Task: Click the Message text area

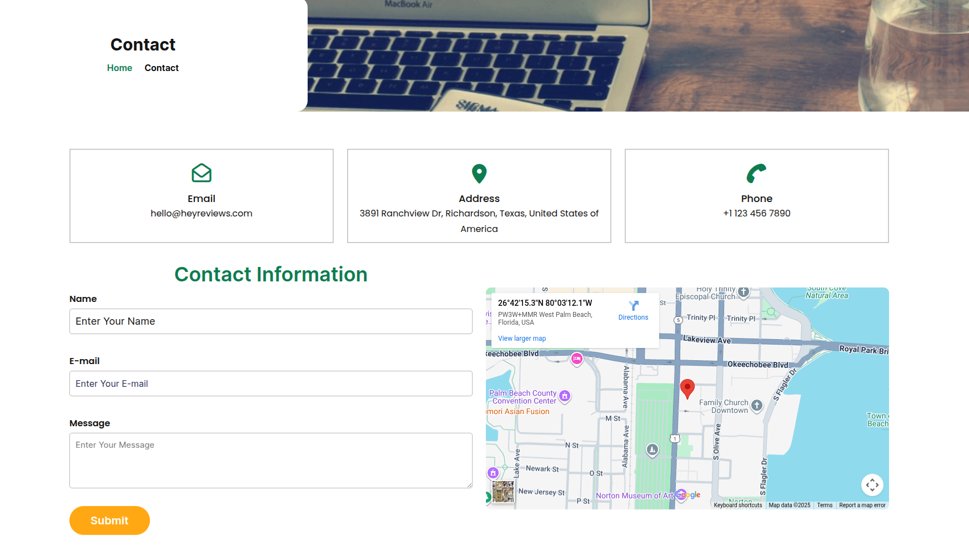Action: point(270,461)
